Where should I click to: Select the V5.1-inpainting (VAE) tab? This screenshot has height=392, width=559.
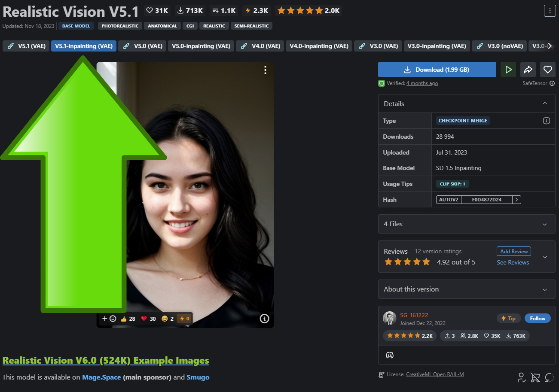(84, 46)
